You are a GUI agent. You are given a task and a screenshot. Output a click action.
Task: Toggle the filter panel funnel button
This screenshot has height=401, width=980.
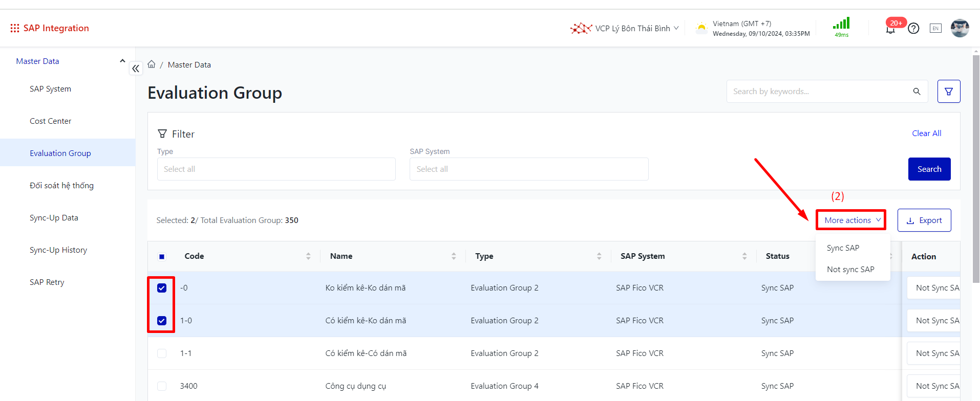pos(948,92)
